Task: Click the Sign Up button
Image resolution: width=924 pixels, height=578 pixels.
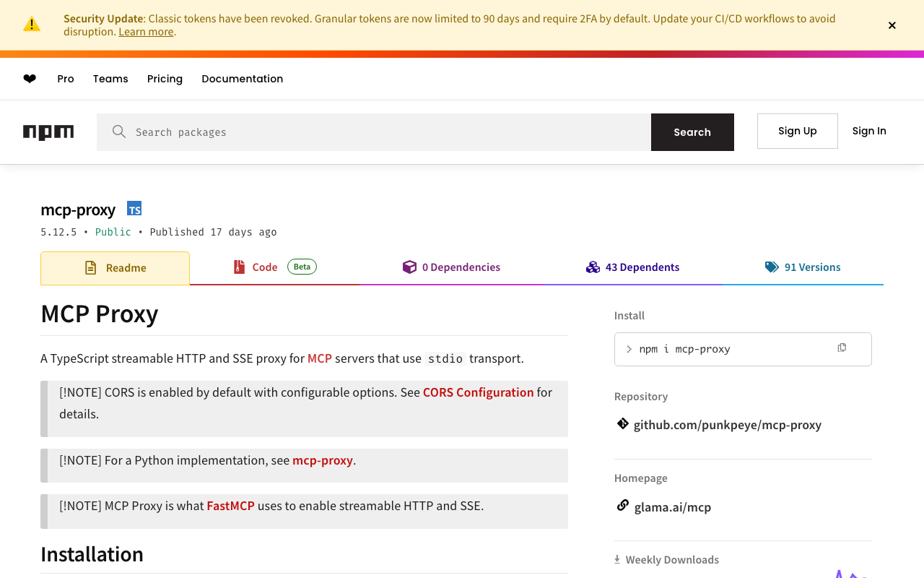Action: [x=797, y=131]
